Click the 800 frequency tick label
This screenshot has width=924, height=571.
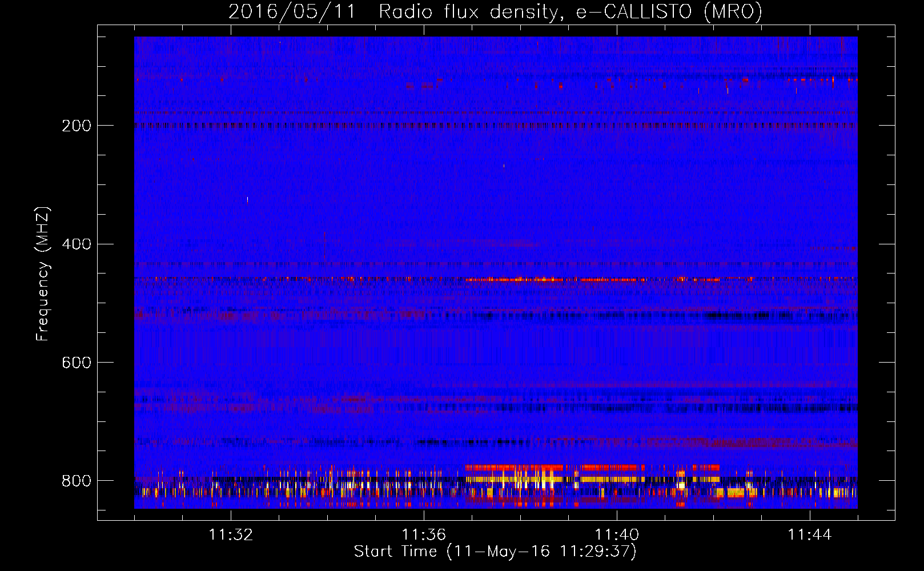pyautogui.click(x=77, y=481)
